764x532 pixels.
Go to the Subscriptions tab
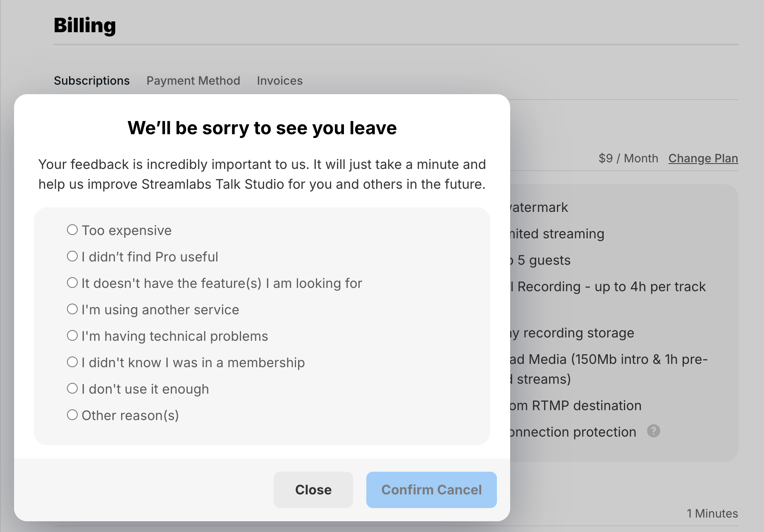(x=91, y=81)
